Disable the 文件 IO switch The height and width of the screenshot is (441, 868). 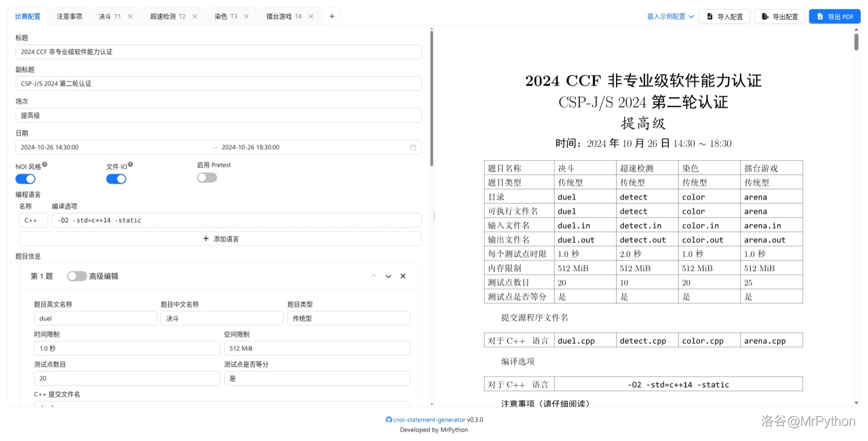click(x=116, y=179)
